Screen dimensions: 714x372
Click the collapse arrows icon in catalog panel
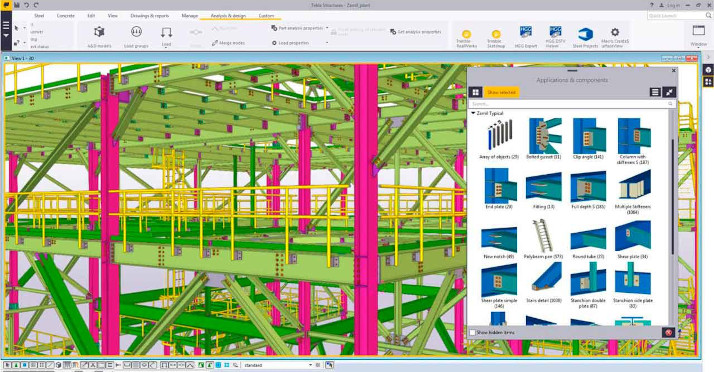669,92
